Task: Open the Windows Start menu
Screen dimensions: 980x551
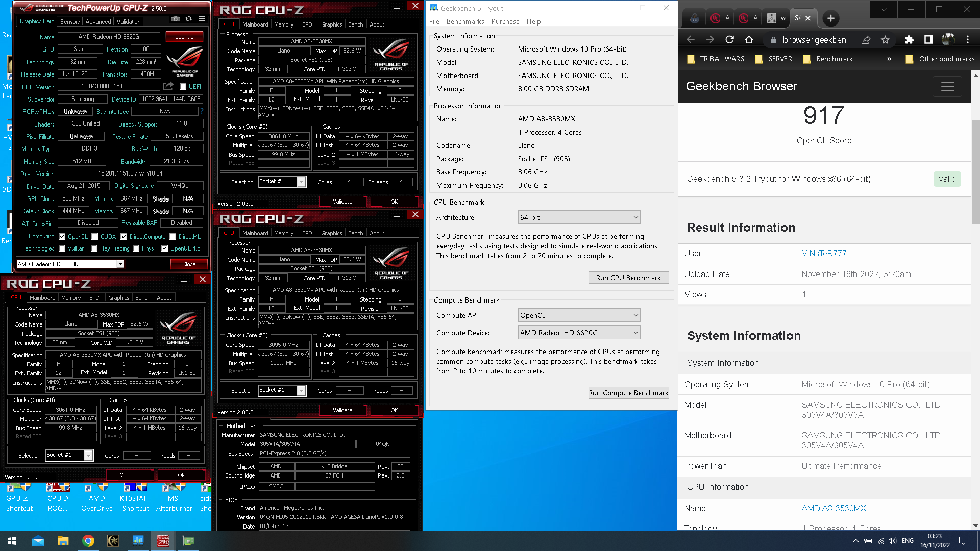Action: 12,541
